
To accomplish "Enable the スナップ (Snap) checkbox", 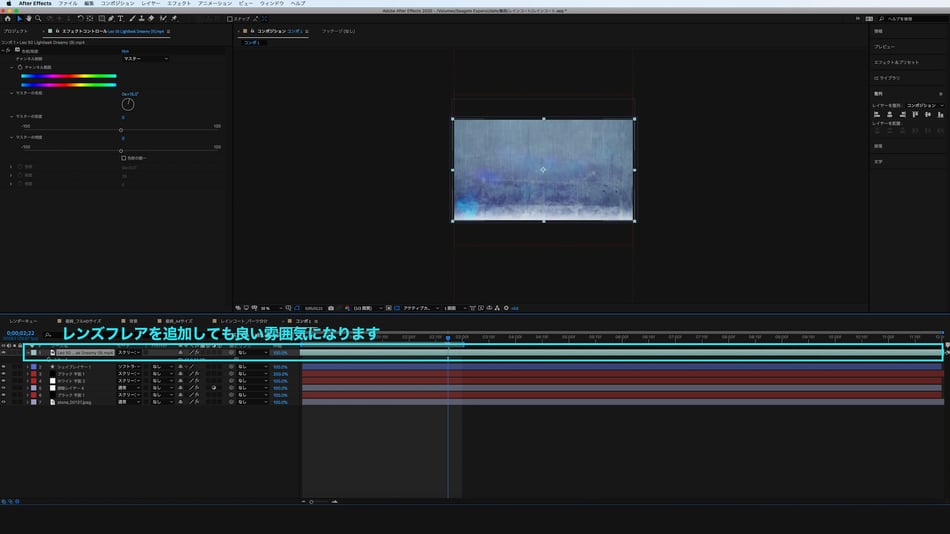I will pos(230,18).
